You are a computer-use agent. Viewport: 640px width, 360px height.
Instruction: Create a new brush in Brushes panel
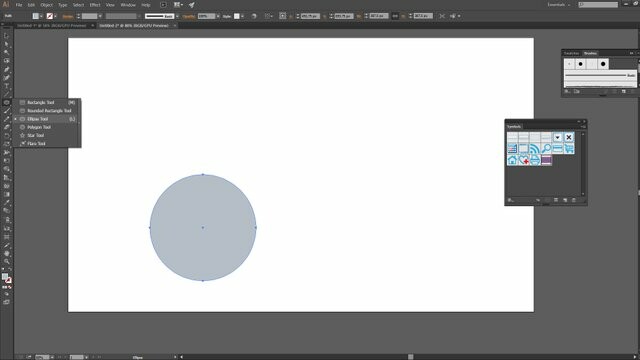(624, 91)
